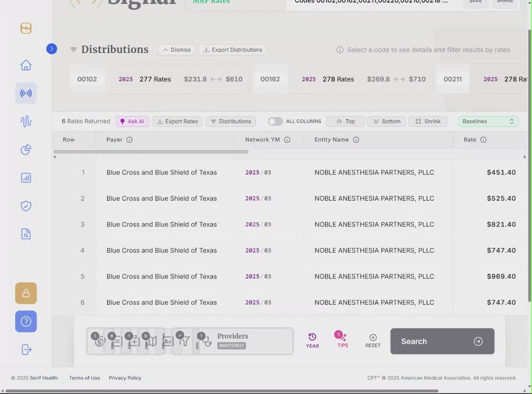Jump to Bottom of results

pyautogui.click(x=387, y=121)
